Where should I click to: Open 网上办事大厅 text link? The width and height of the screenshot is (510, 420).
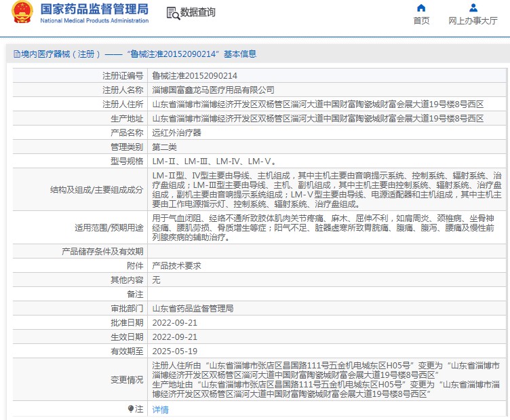tap(473, 21)
